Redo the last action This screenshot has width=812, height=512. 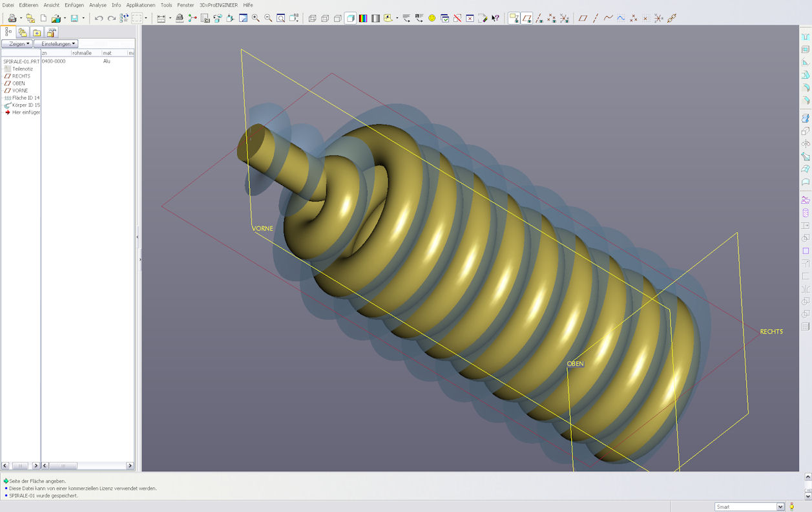click(x=111, y=18)
